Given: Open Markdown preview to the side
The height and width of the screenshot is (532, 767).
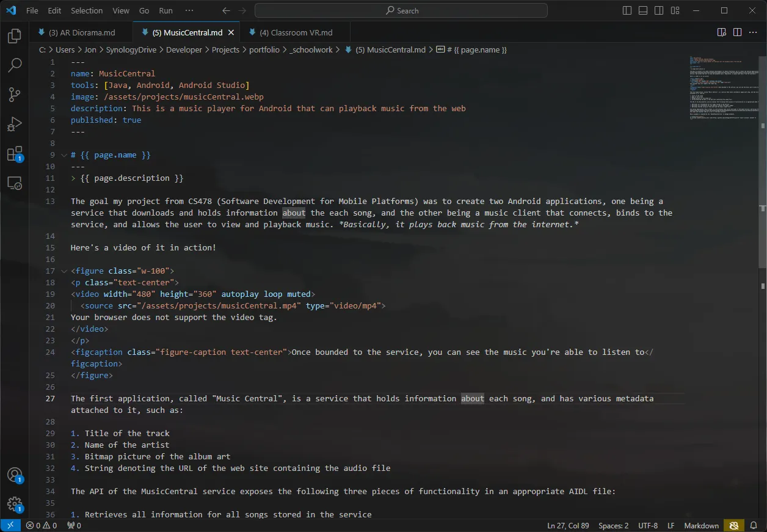Looking at the screenshot, I should click(x=722, y=32).
